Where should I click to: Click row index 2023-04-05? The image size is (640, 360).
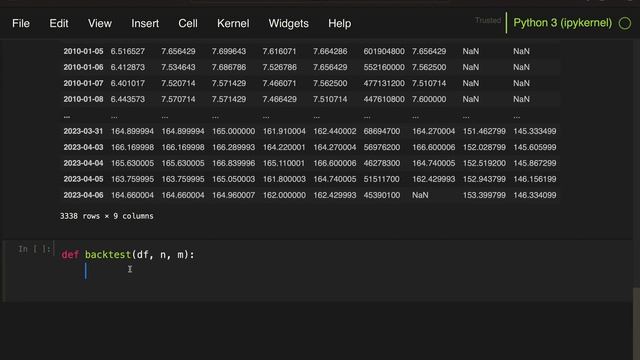coord(83,179)
